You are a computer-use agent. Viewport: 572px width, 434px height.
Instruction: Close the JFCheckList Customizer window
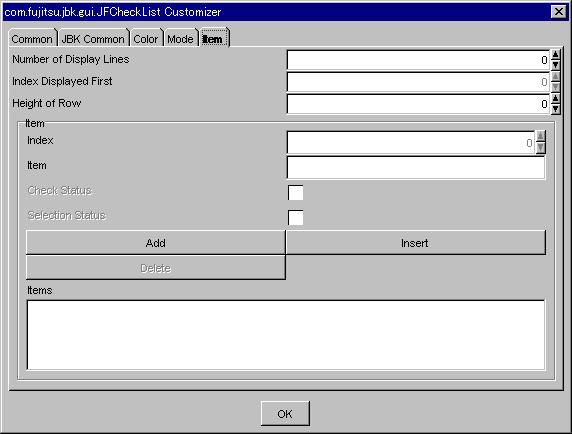(x=559, y=12)
